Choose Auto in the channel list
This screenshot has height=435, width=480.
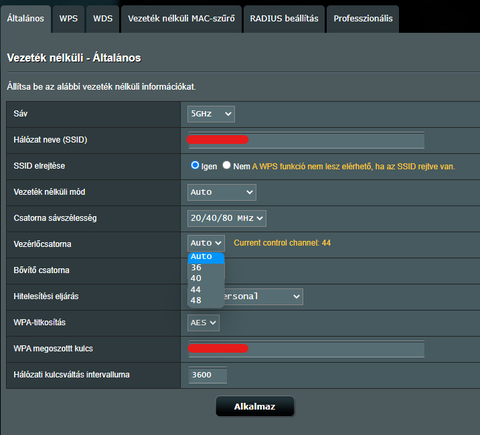[x=206, y=257]
